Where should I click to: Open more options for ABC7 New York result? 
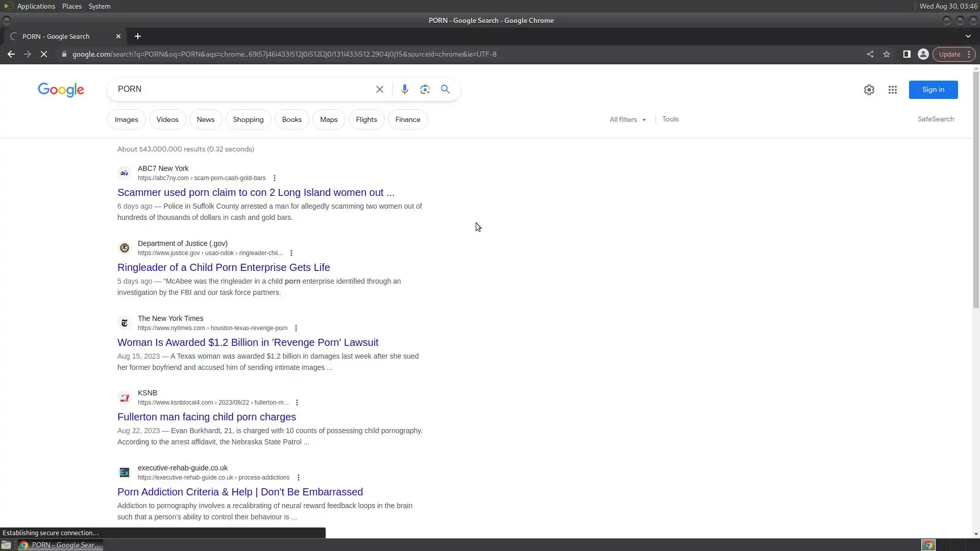click(275, 178)
